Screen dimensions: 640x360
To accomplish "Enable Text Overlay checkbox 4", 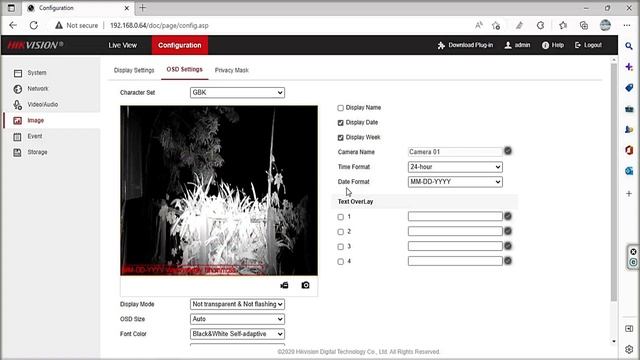I will coord(340,262).
